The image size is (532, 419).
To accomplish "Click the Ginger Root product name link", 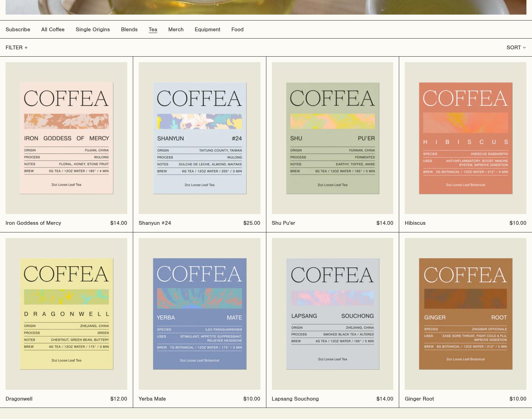I will click(419, 399).
